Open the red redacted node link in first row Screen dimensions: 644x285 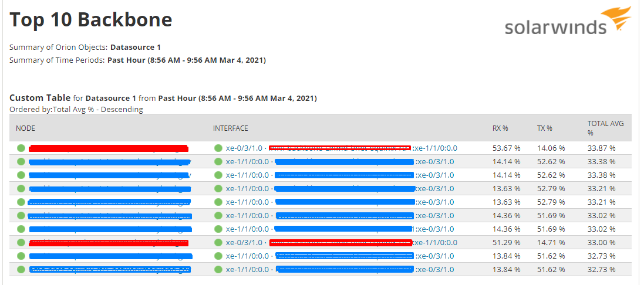pos(109,148)
